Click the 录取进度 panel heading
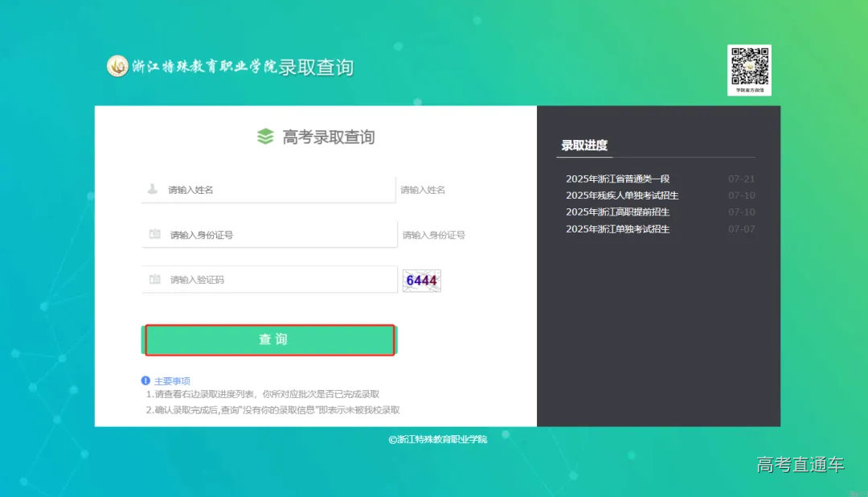This screenshot has height=497, width=868. 584,145
